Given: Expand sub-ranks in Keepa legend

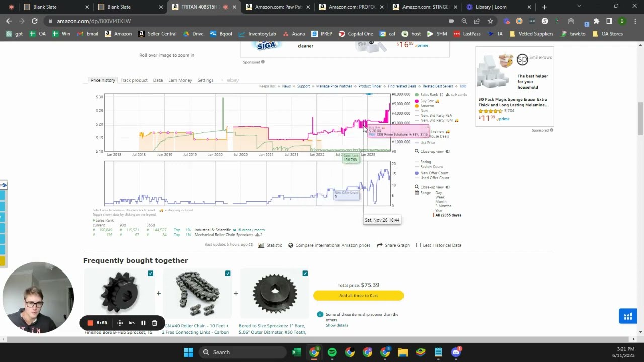Looking at the screenshot, I should pos(456,95).
